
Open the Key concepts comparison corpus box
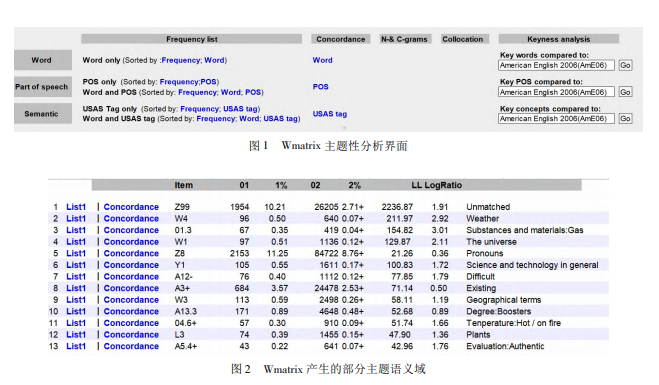(x=556, y=119)
